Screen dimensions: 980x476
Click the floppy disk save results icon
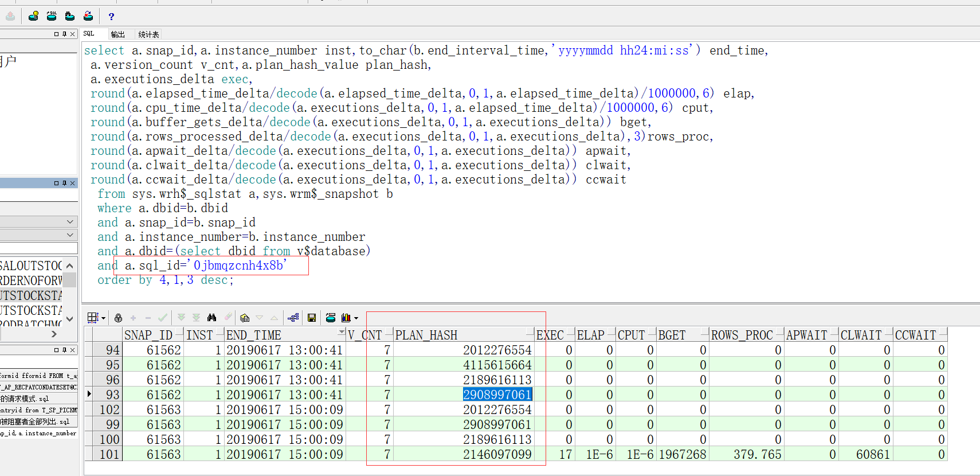point(312,318)
